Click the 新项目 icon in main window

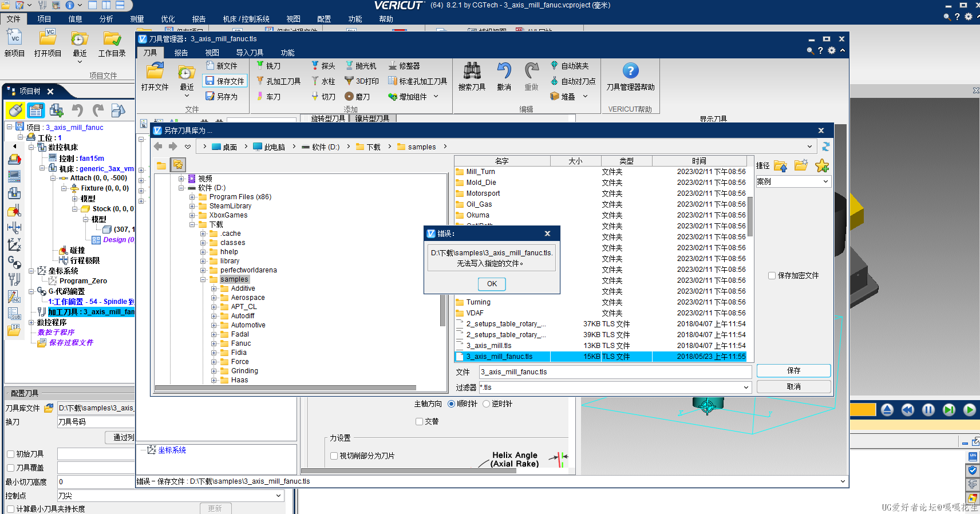14,38
